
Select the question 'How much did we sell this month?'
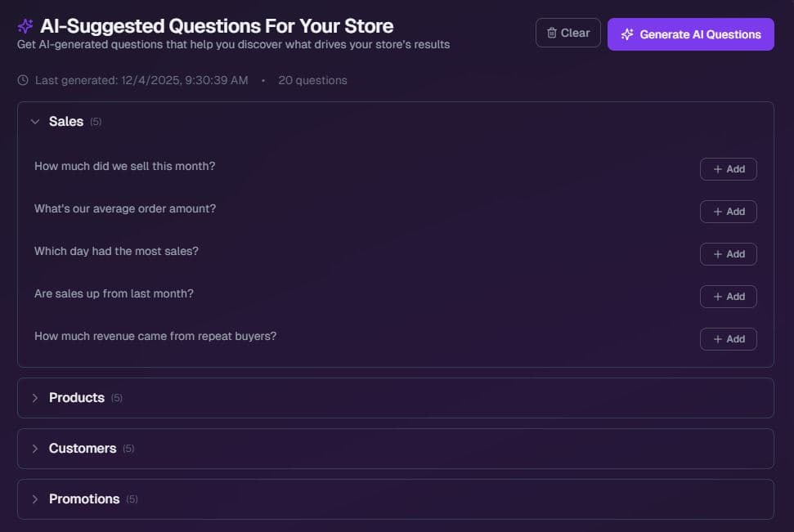click(x=124, y=166)
